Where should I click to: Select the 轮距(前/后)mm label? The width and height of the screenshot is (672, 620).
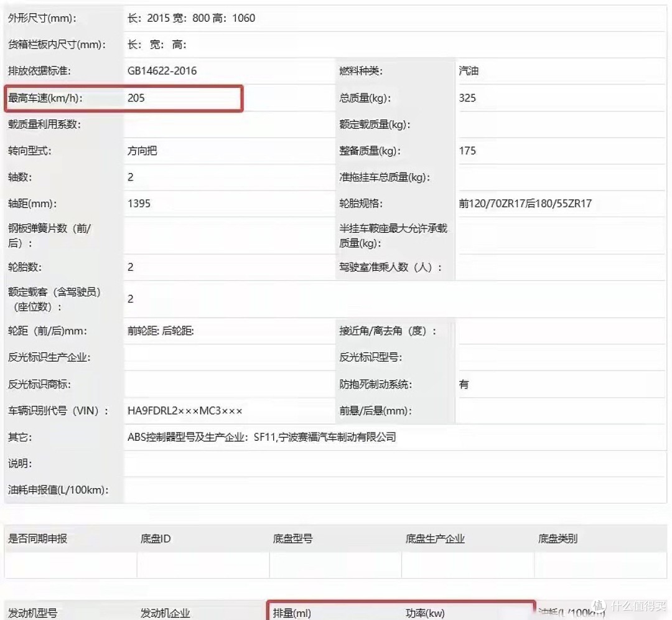coord(47,331)
